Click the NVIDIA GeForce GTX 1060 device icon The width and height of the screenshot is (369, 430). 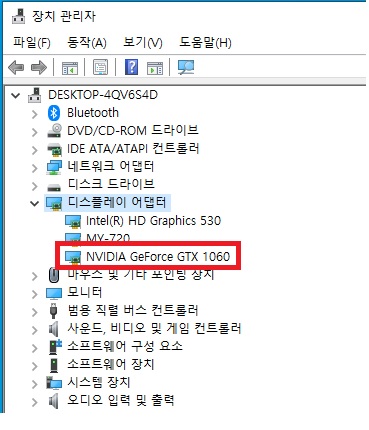[x=73, y=257]
